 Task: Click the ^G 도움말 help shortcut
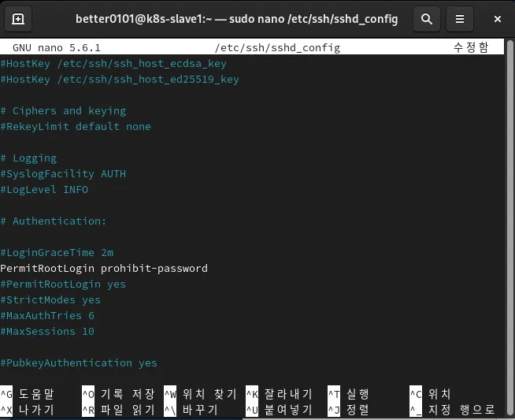pyautogui.click(x=27, y=394)
